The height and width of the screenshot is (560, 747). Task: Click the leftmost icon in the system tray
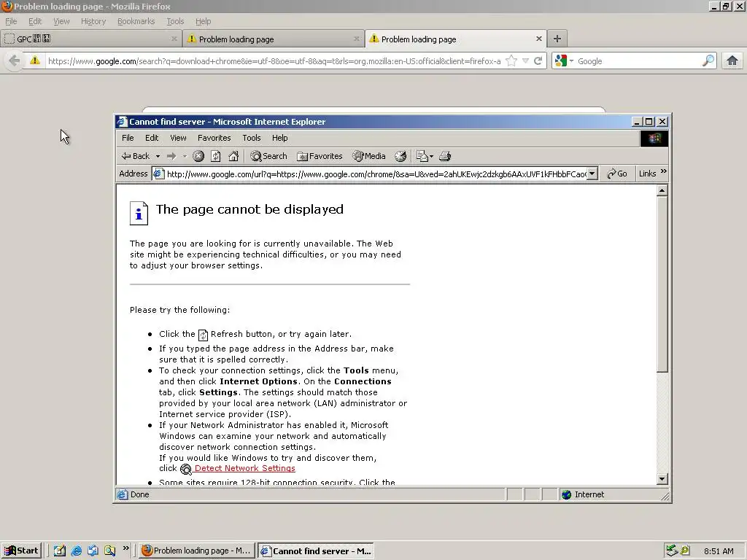(672, 551)
